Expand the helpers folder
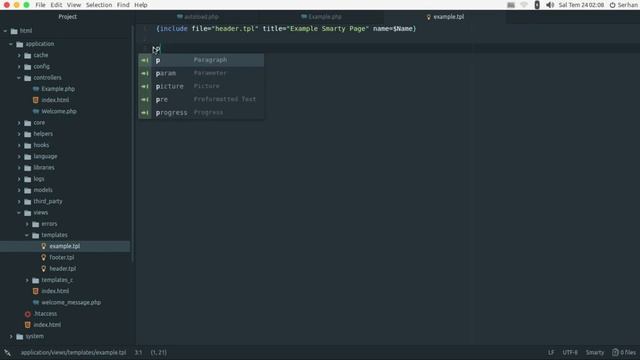640x360 pixels. tap(19, 134)
